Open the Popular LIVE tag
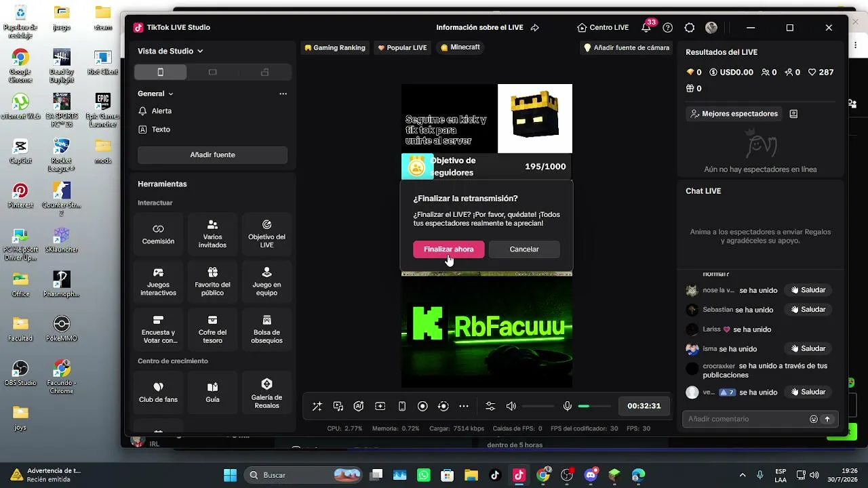Viewport: 868px width, 488px height. (x=402, y=47)
